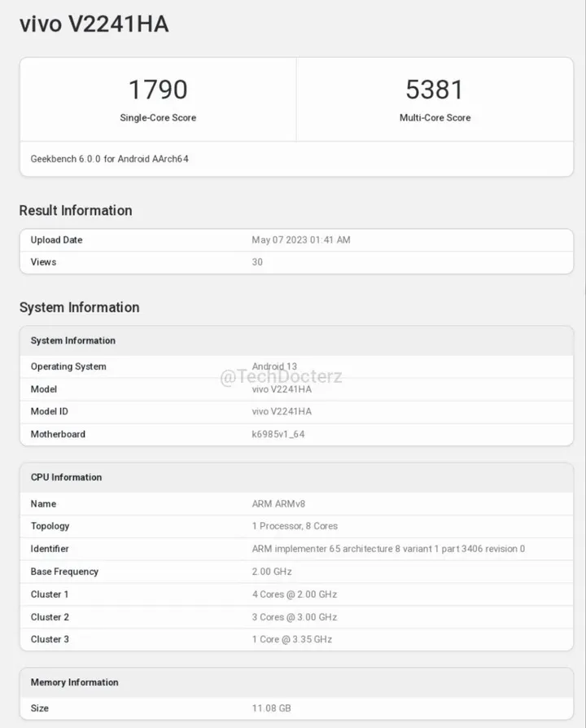The width and height of the screenshot is (586, 728).
Task: Click the vivo V2241HA page title
Action: (94, 24)
